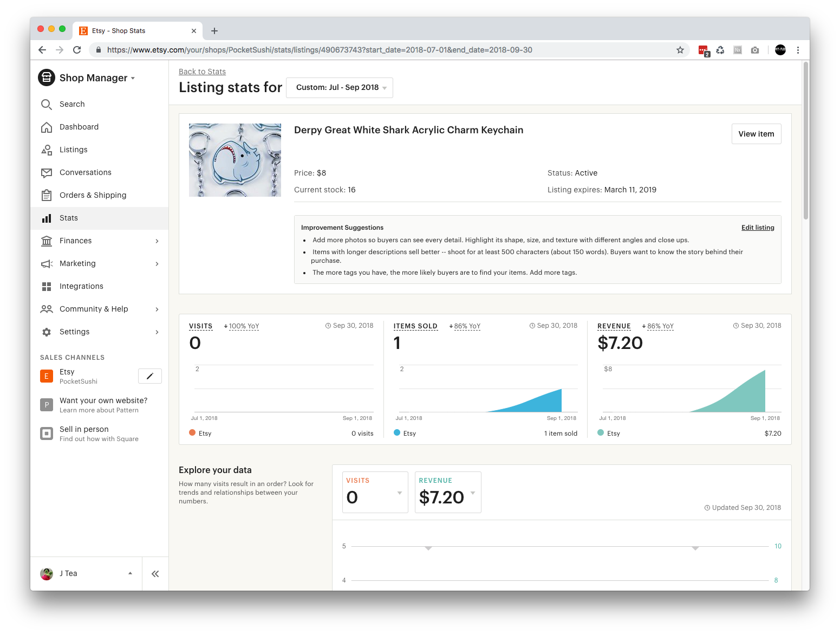Click the VISITS stat heading
840x634 pixels.
coord(200,326)
